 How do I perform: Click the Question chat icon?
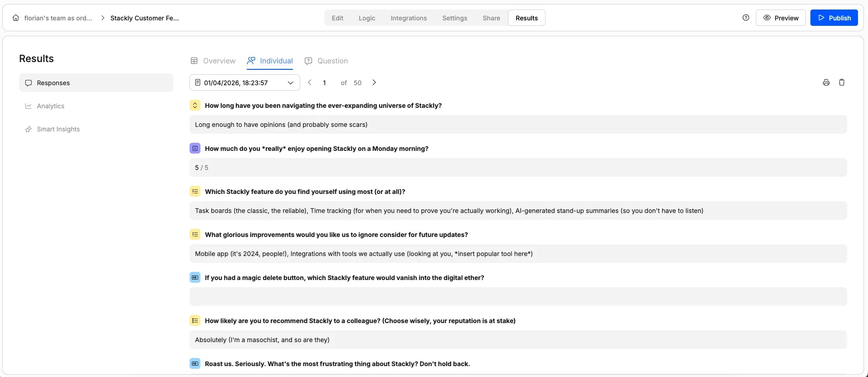(308, 61)
